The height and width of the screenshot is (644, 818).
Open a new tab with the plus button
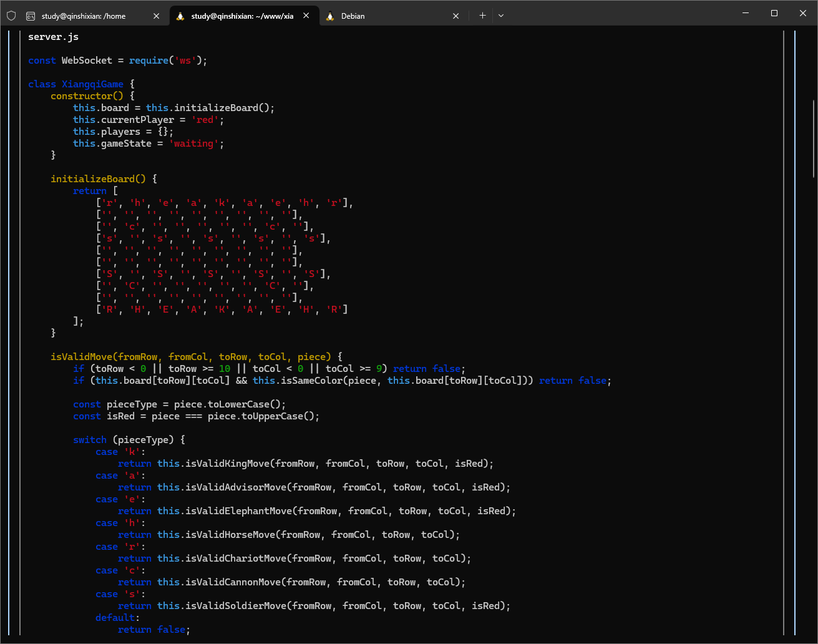pos(482,16)
